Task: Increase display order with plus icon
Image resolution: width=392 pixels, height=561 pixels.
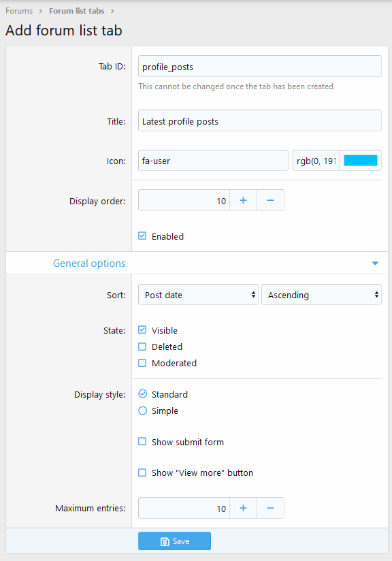Action: coord(243,200)
